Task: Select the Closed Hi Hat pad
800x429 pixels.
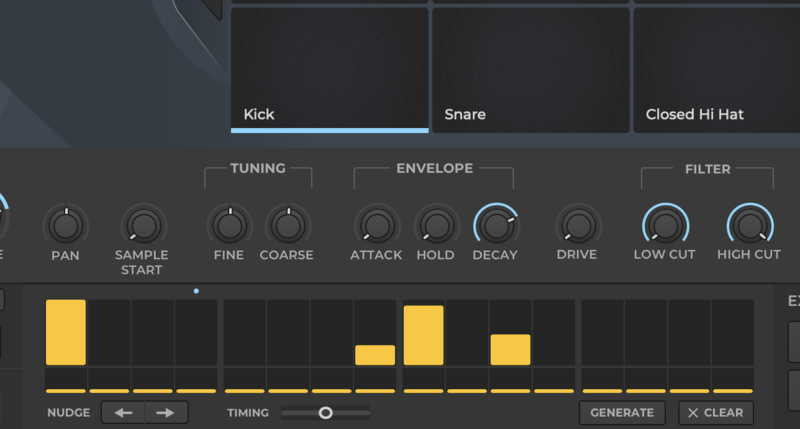Action: tap(715, 68)
